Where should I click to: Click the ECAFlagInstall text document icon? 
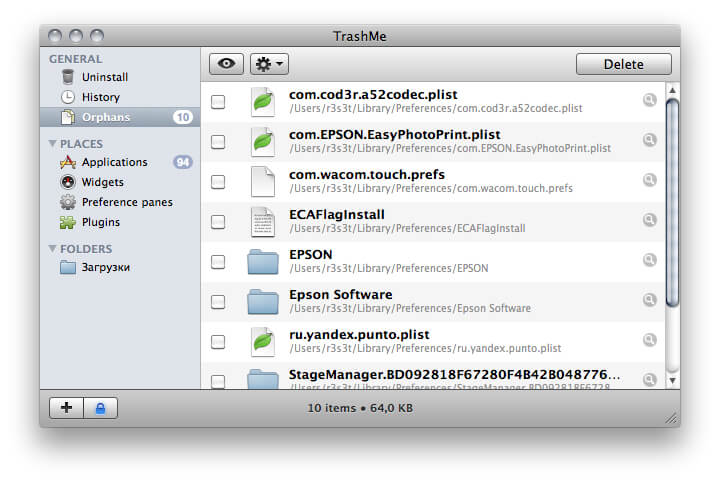(263, 222)
